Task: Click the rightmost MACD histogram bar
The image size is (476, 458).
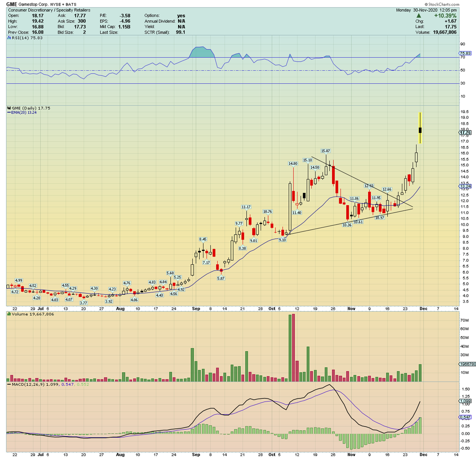Action: [420, 425]
